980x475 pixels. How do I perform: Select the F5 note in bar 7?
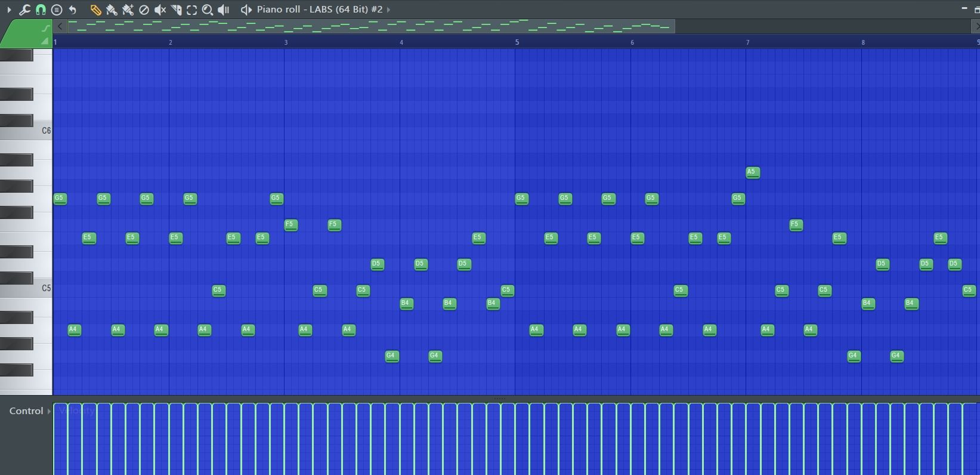(x=796, y=225)
